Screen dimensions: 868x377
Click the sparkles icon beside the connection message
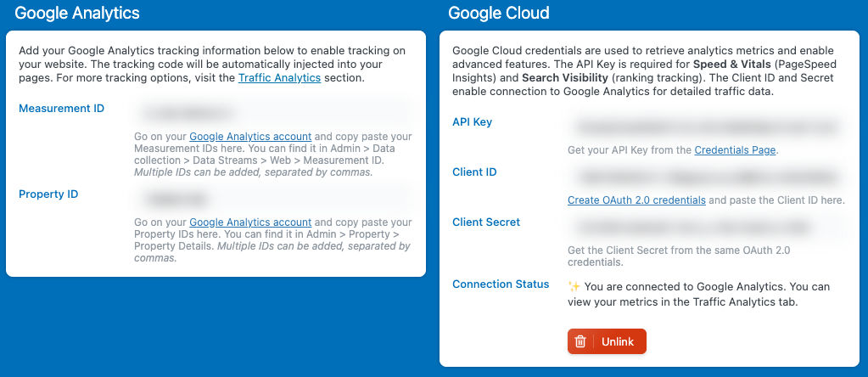[x=574, y=286]
